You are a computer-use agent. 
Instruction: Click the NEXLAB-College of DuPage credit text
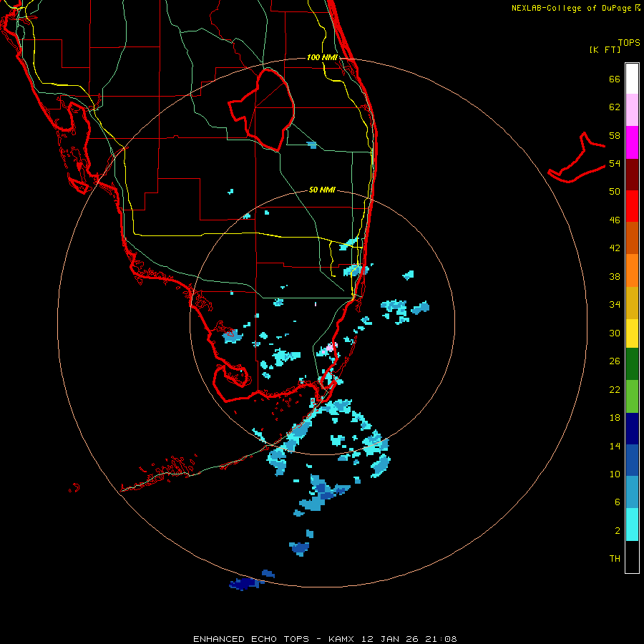click(572, 8)
